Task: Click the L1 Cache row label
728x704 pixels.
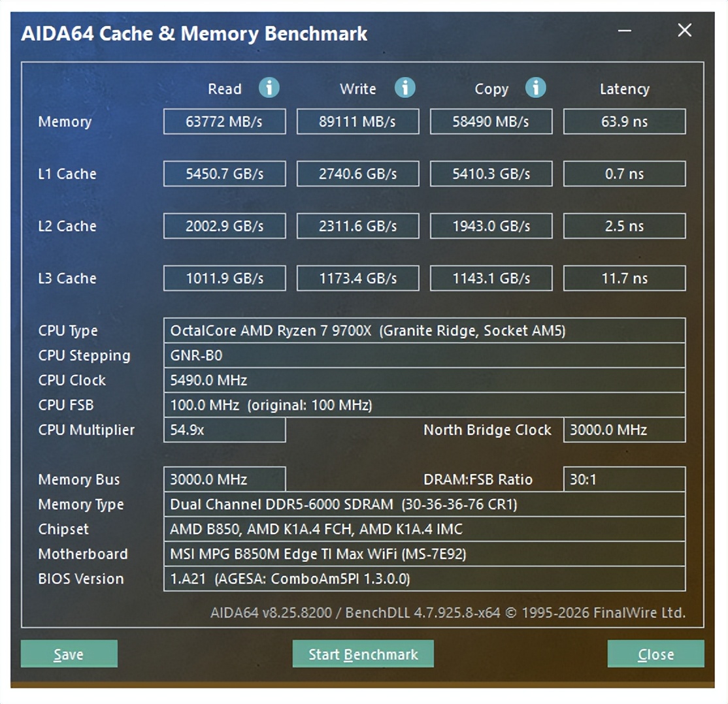Action: (67, 174)
